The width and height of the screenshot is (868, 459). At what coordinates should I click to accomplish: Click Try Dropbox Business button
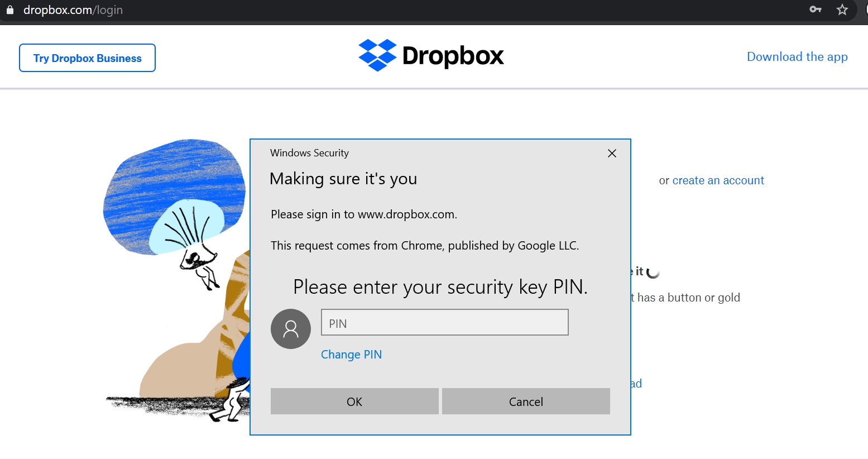[x=87, y=58]
